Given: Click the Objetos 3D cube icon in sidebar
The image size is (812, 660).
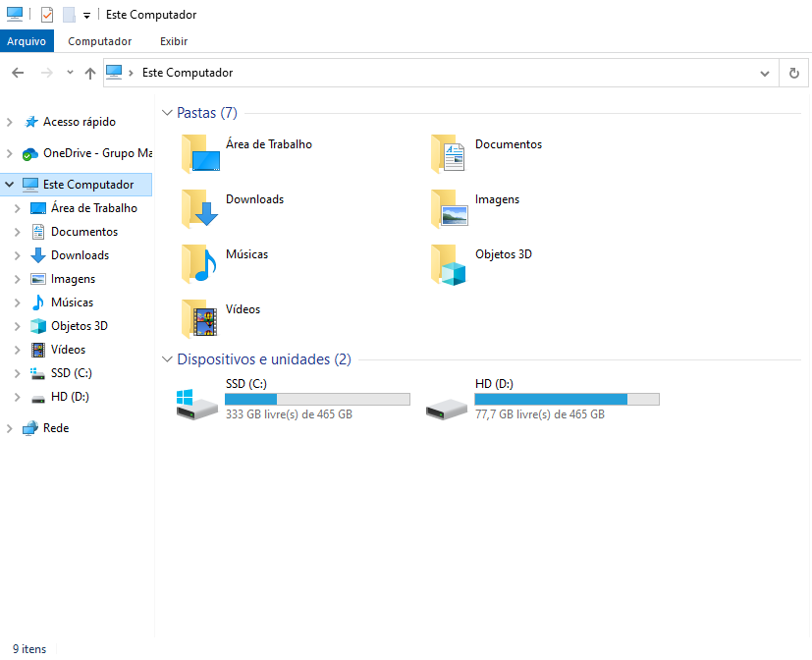Looking at the screenshot, I should [x=38, y=326].
